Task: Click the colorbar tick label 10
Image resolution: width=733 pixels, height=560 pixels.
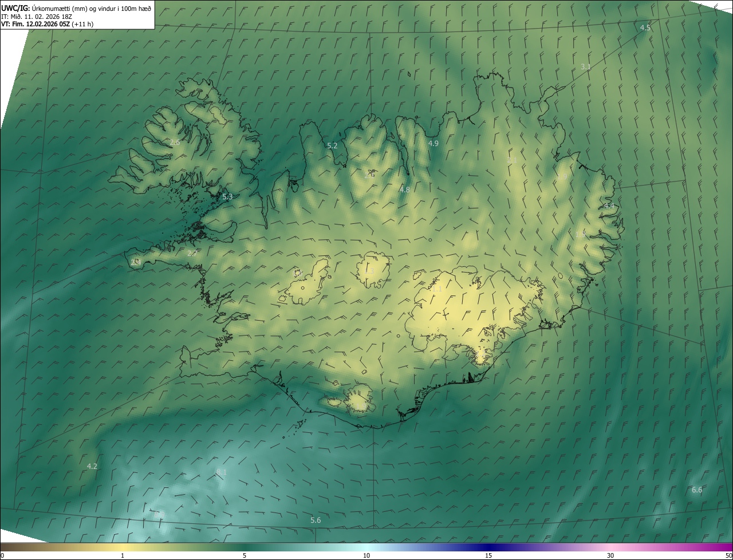Action: (366, 555)
